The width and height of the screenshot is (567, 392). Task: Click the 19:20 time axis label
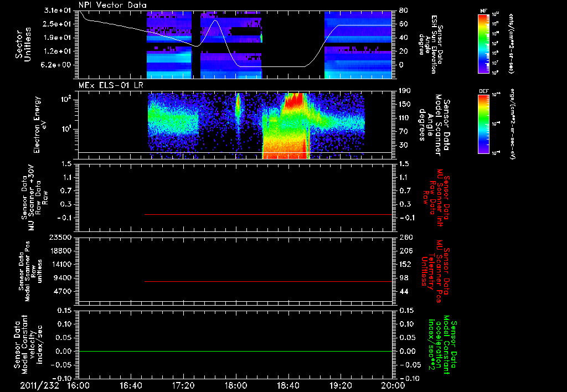(x=341, y=385)
